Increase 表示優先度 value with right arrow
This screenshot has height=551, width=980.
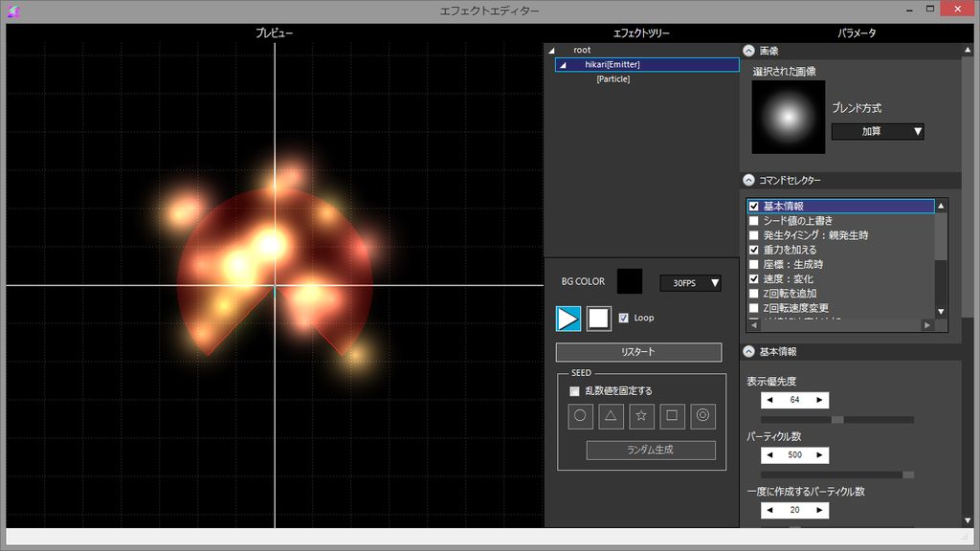(x=818, y=400)
